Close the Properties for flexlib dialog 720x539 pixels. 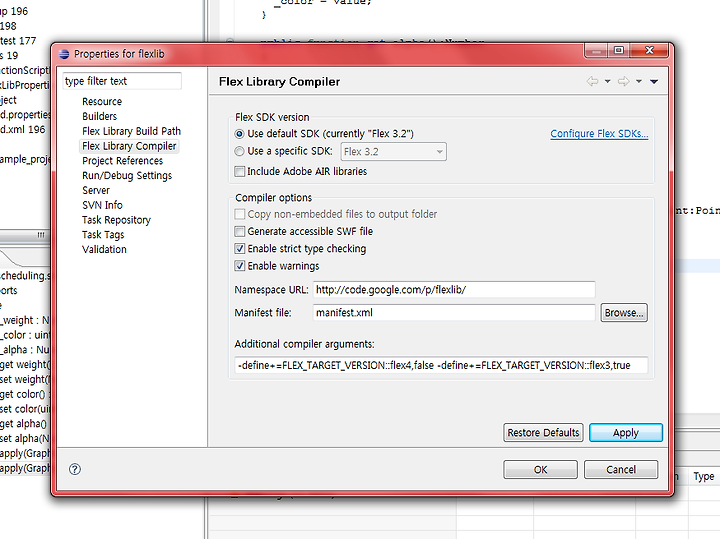coord(649,51)
